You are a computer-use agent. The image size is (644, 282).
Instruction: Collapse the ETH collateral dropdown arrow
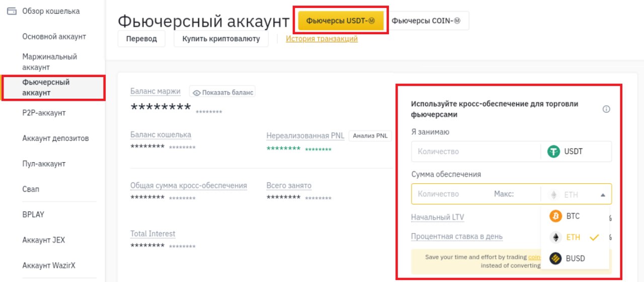point(603,195)
